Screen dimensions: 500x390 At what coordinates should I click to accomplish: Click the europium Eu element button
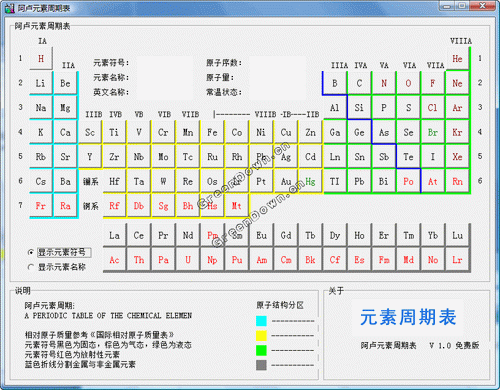pyautogui.click(x=261, y=235)
